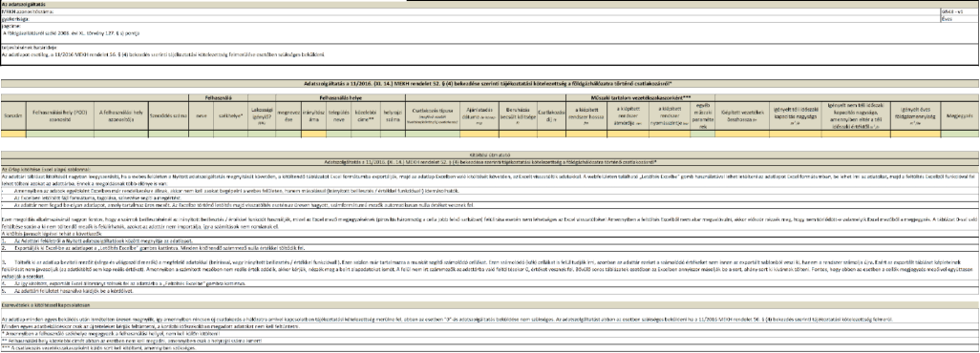Select the 'Igényelt téli időszaki kapacitás nagysága' header

(796, 114)
